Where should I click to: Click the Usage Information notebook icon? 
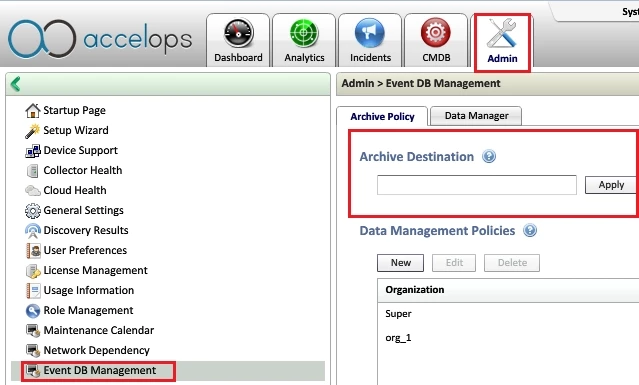tap(33, 290)
